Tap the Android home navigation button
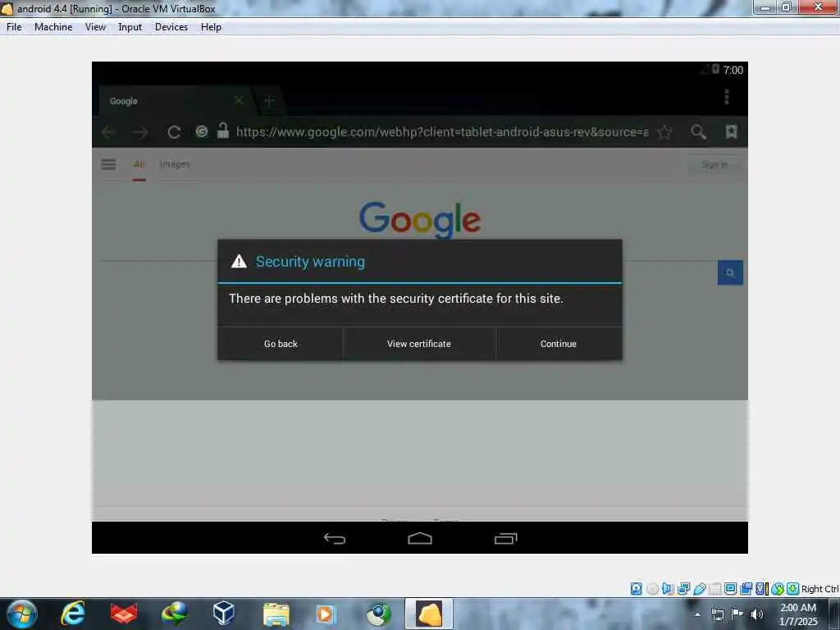840x630 pixels. [420, 538]
